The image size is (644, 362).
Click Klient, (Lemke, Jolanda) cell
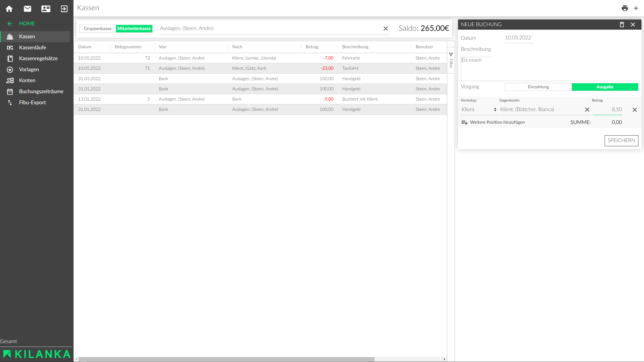click(254, 58)
